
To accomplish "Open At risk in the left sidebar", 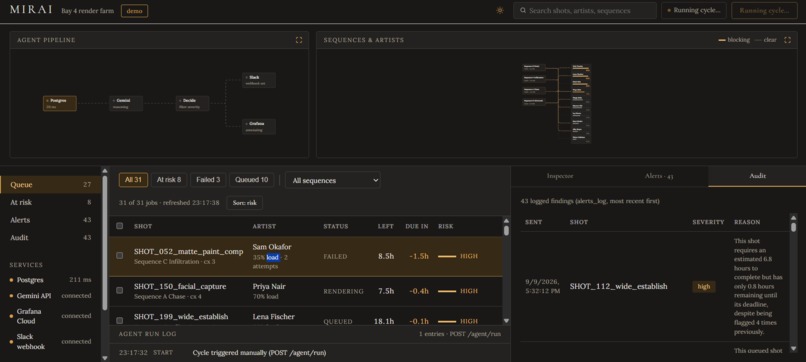I will [50, 203].
